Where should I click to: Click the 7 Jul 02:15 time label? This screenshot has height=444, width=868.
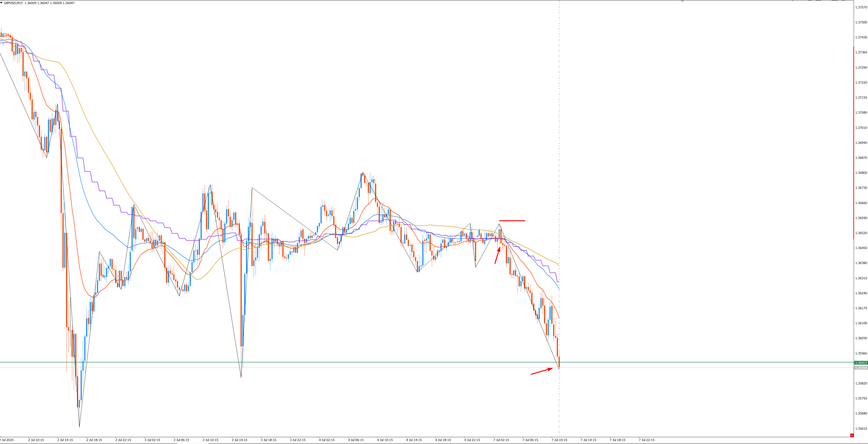pos(501,440)
